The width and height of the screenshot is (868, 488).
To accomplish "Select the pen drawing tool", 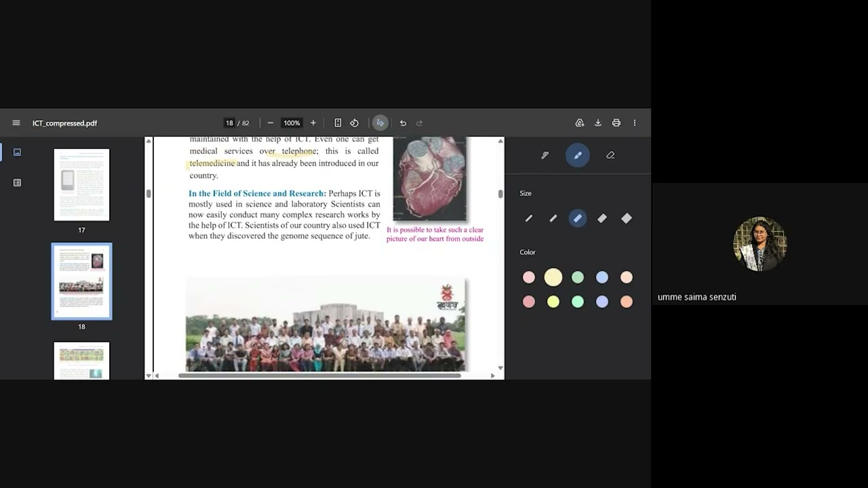I will click(x=545, y=155).
